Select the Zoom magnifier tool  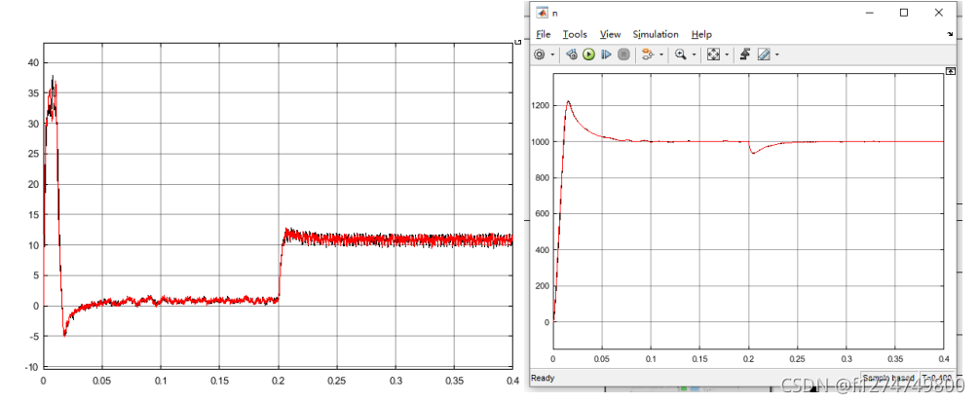click(x=681, y=55)
